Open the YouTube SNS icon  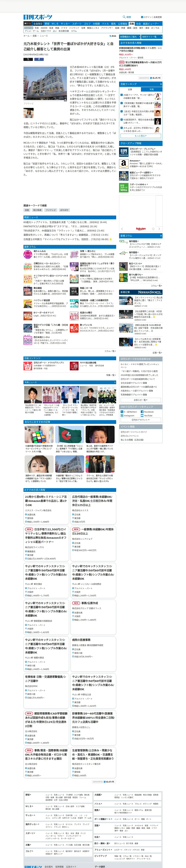pyautogui.click(x=142, y=415)
